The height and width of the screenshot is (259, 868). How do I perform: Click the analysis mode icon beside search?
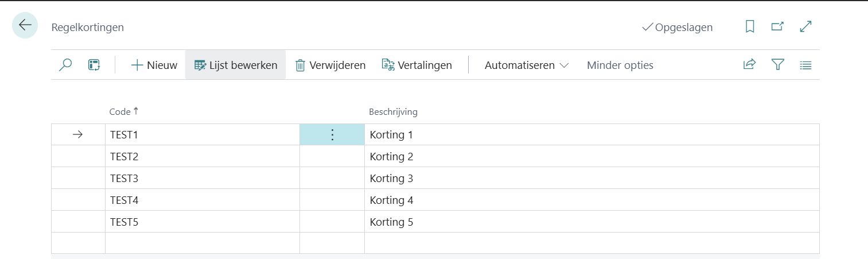(94, 65)
